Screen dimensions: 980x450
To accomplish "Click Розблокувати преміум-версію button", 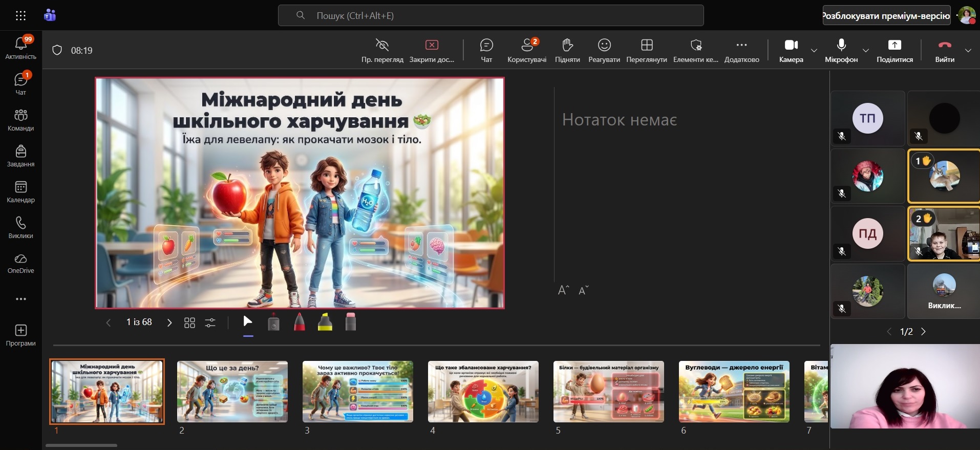I will click(886, 15).
